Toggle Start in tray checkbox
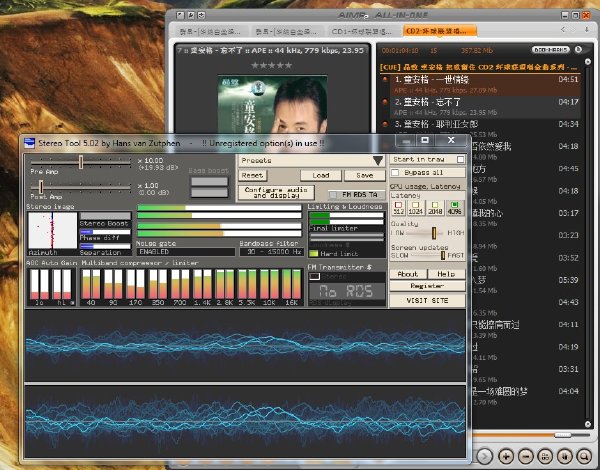 (460, 159)
